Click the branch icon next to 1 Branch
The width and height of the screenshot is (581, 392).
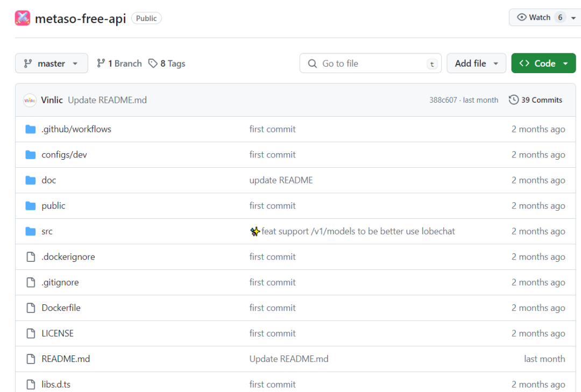(101, 63)
